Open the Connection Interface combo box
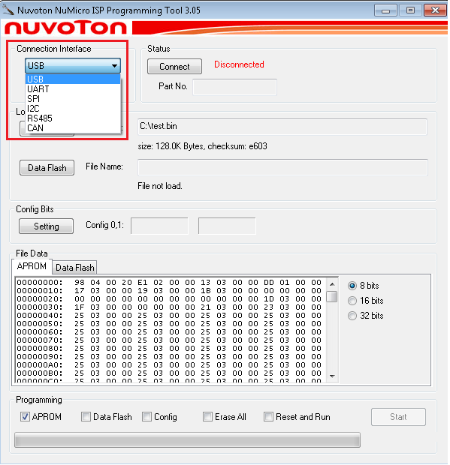 pyautogui.click(x=73, y=66)
